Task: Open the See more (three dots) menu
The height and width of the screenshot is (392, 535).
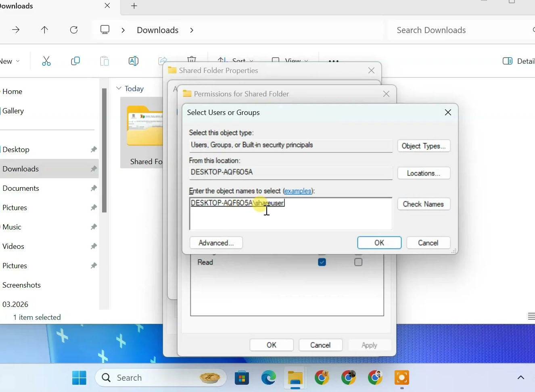Action: (x=334, y=60)
